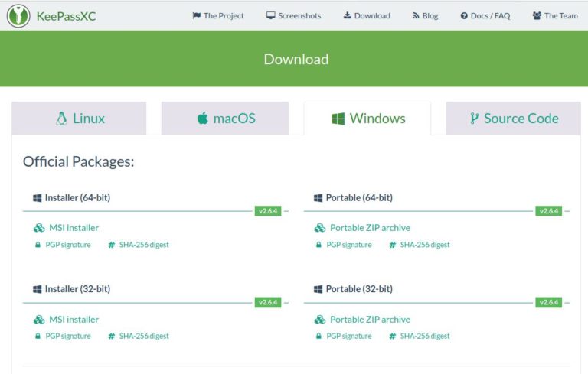
Task: Click the question mark icon beside Docs
Action: click(464, 16)
